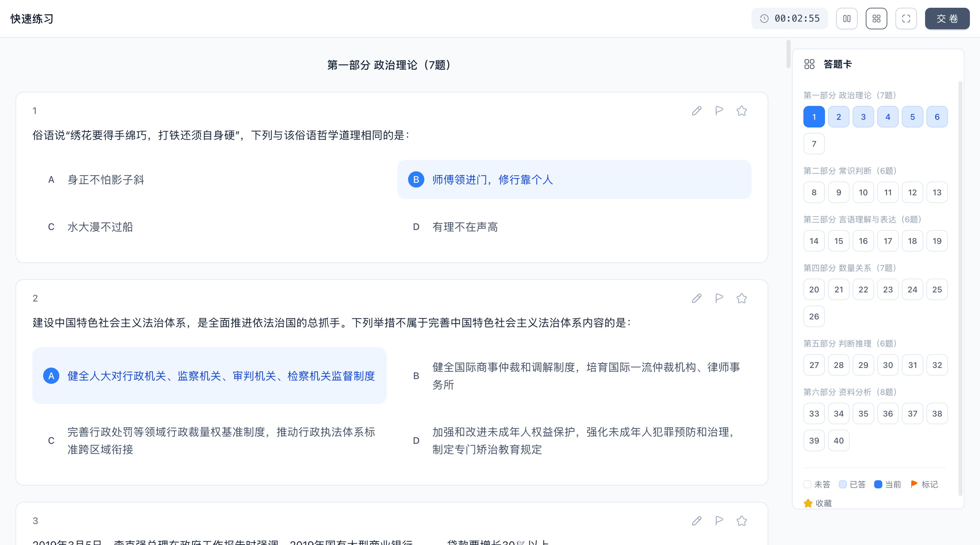Go to question 20 in 数量关系
Viewport: 980px width, 545px height.
(x=814, y=290)
